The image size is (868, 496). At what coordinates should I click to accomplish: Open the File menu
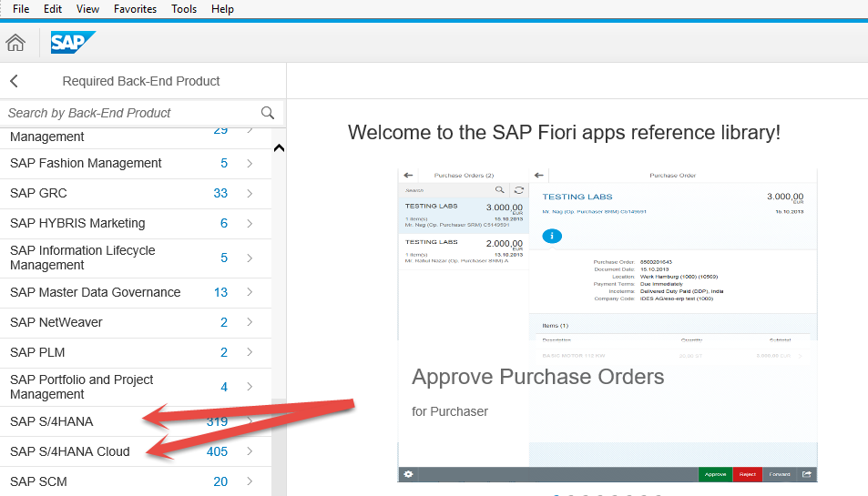(21, 9)
